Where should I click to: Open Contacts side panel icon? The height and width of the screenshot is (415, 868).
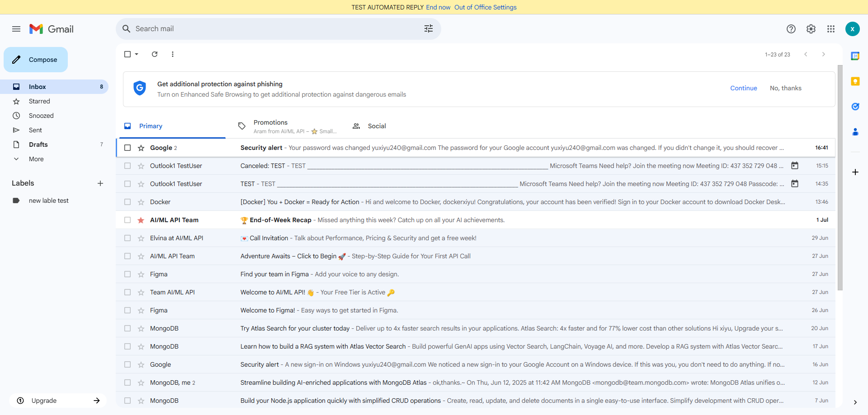[855, 132]
